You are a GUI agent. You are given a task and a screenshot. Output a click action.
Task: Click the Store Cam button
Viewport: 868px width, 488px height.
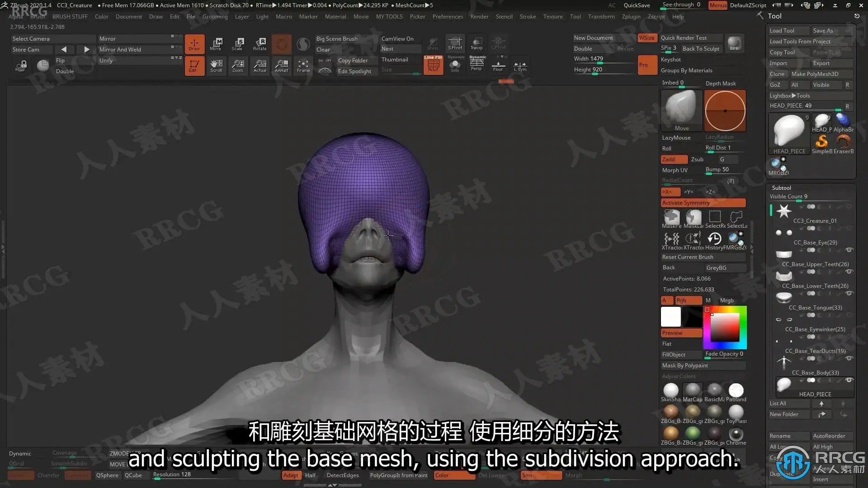(x=32, y=50)
